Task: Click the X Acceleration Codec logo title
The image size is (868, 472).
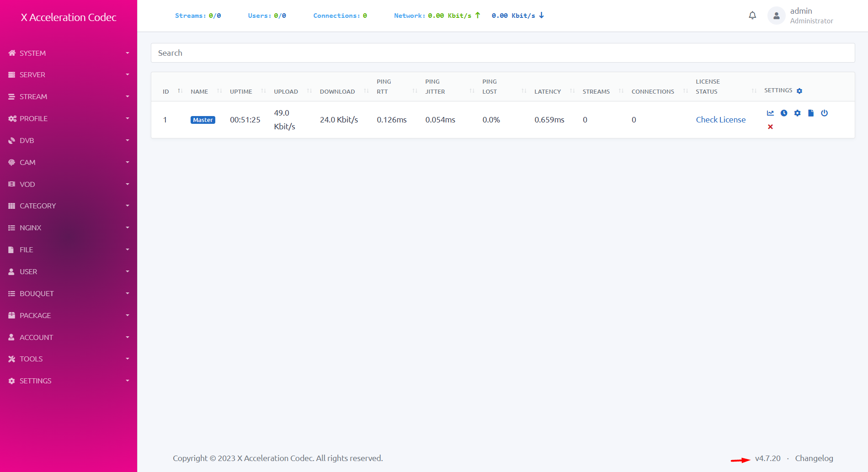Action: point(69,17)
